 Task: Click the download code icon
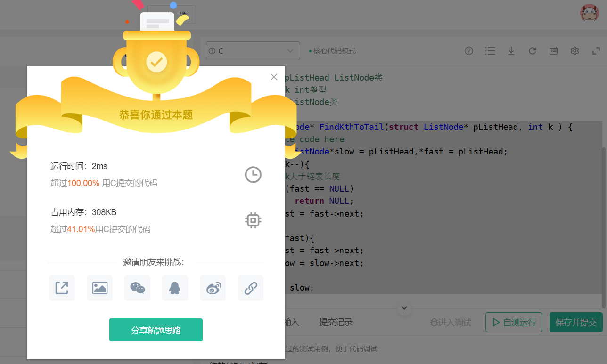coord(511,51)
